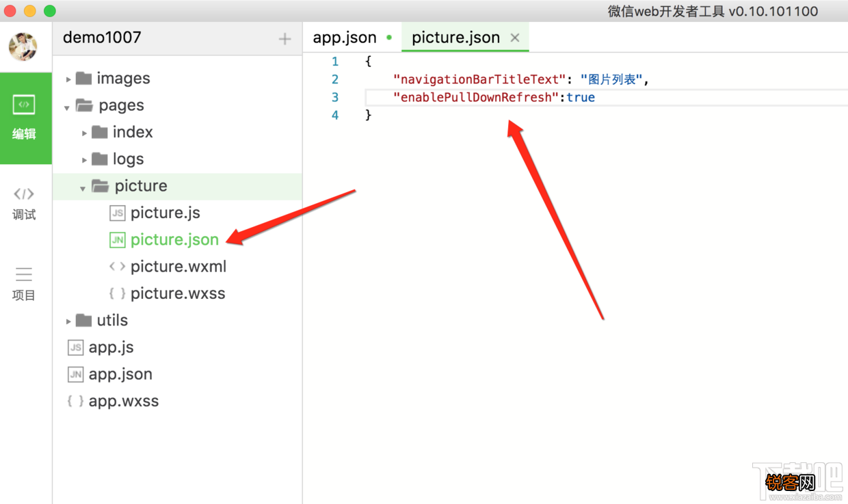This screenshot has width=848, height=504.
Task: Click the angle-bracket icon beside picture.wxml
Action: [x=118, y=267]
